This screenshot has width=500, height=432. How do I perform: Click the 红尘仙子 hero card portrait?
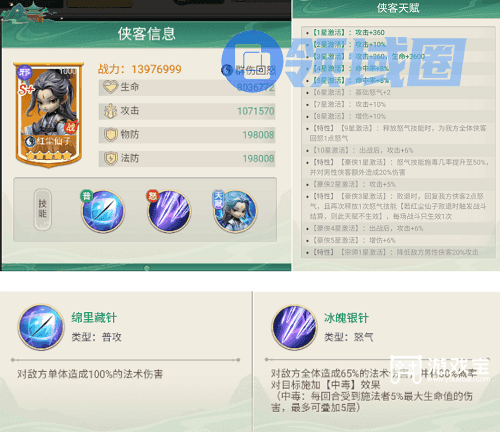[x=48, y=114]
